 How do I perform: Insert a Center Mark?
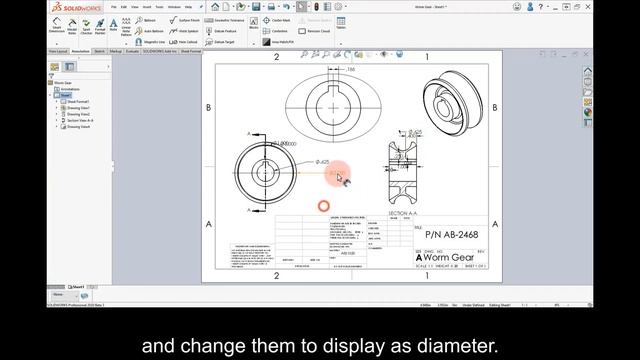tap(276, 20)
